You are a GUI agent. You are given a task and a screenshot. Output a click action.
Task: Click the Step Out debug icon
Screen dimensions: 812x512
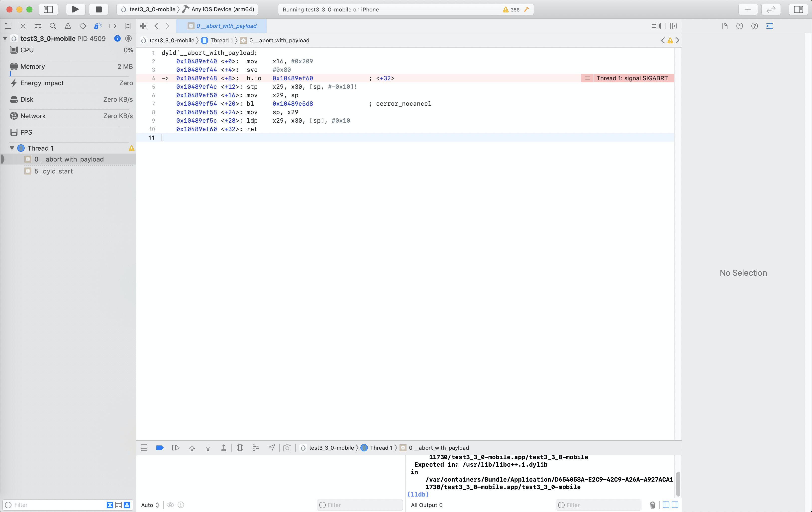pos(223,448)
